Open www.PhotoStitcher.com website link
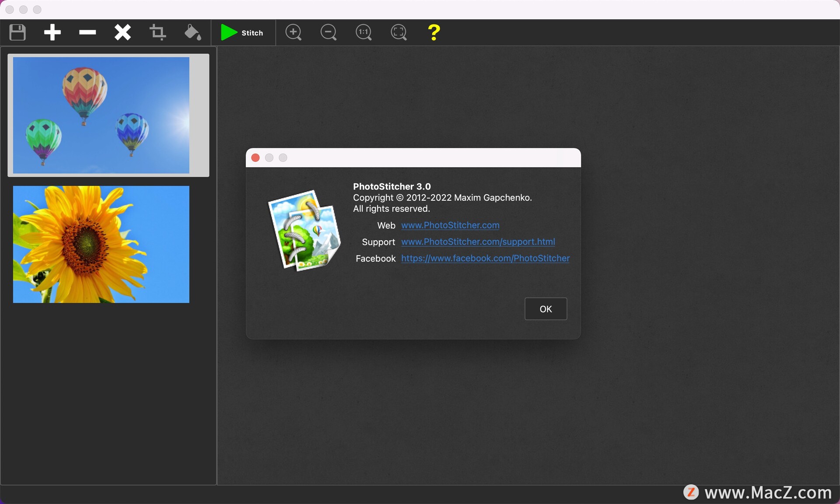The width and height of the screenshot is (840, 504). [x=450, y=224]
